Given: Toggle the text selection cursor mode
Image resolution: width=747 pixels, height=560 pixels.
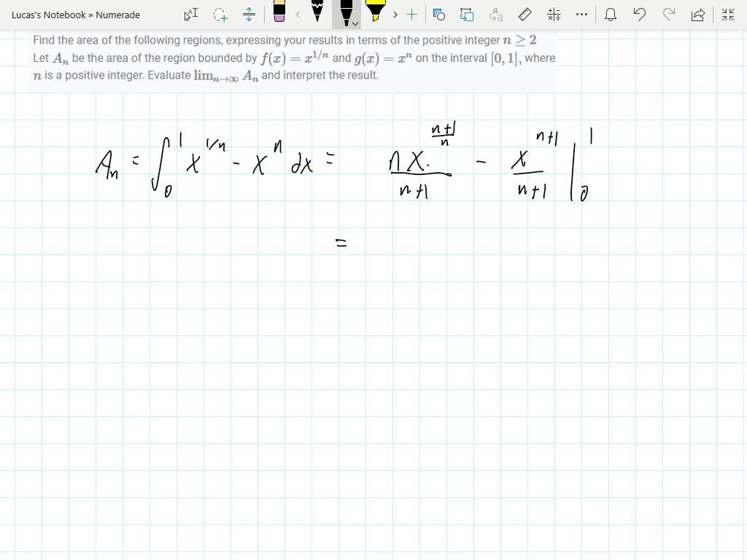Looking at the screenshot, I should tap(192, 14).
